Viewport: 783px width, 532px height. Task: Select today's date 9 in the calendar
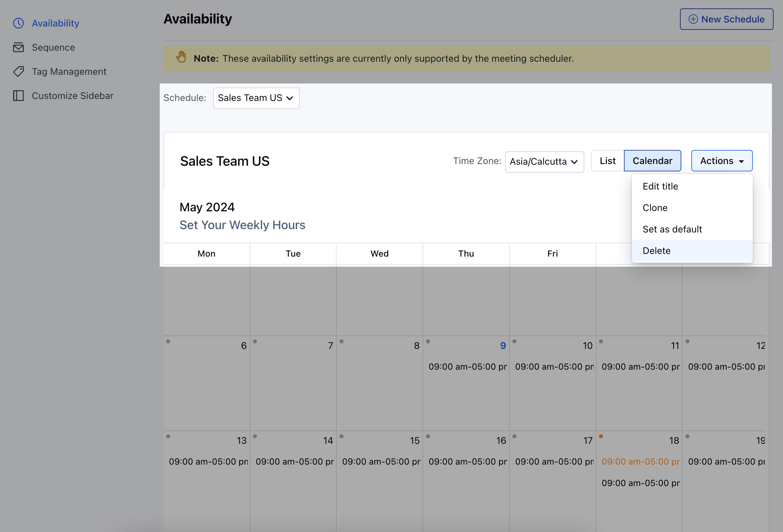[503, 345]
